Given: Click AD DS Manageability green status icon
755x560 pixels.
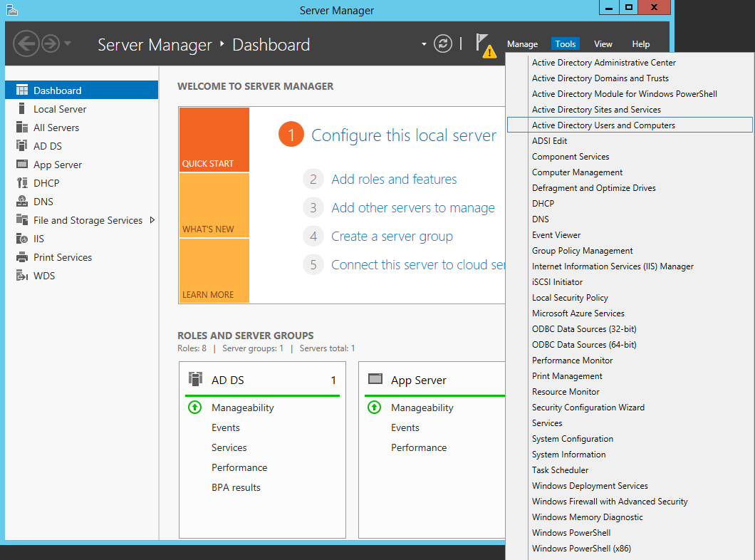Looking at the screenshot, I should [x=195, y=408].
